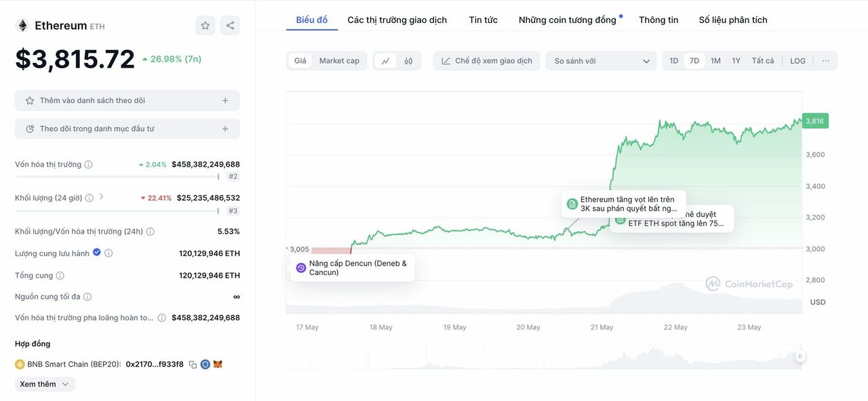Click 'Theo dõi trong danh mục đầu tư' button
868x401 pixels.
click(127, 129)
